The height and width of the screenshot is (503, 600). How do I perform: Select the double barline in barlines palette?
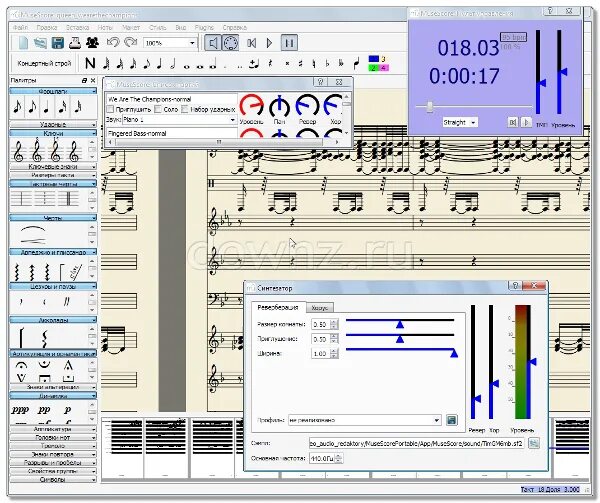coord(68,199)
